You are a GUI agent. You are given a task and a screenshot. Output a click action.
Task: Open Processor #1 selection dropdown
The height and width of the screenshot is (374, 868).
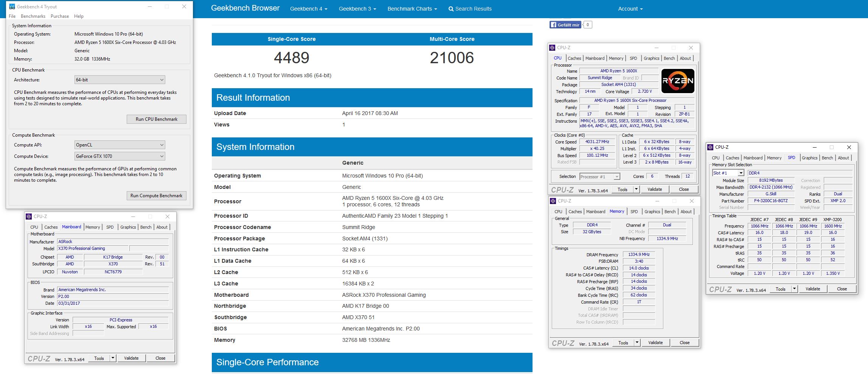(600, 177)
